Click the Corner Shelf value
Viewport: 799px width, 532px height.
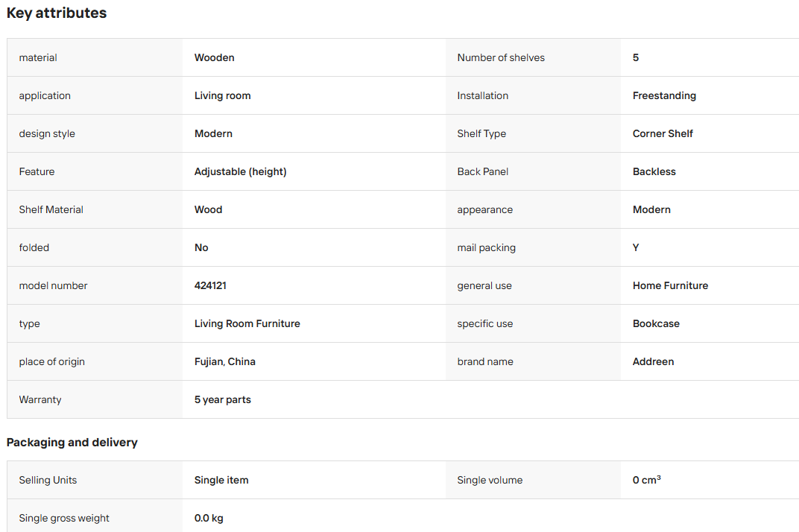click(663, 133)
